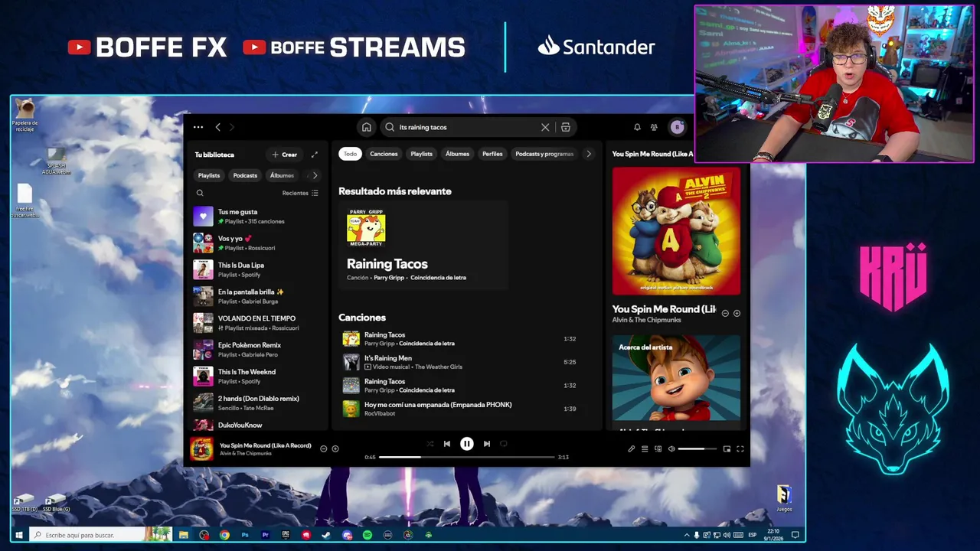The image size is (980, 551).
Task: Open the playback queue icon
Action: click(645, 449)
